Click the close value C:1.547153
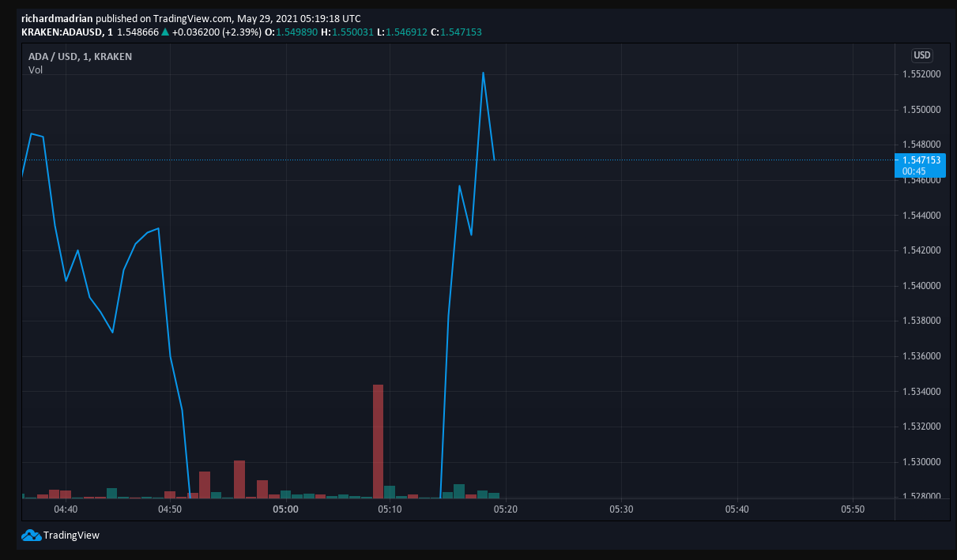The image size is (957, 560). [456, 32]
